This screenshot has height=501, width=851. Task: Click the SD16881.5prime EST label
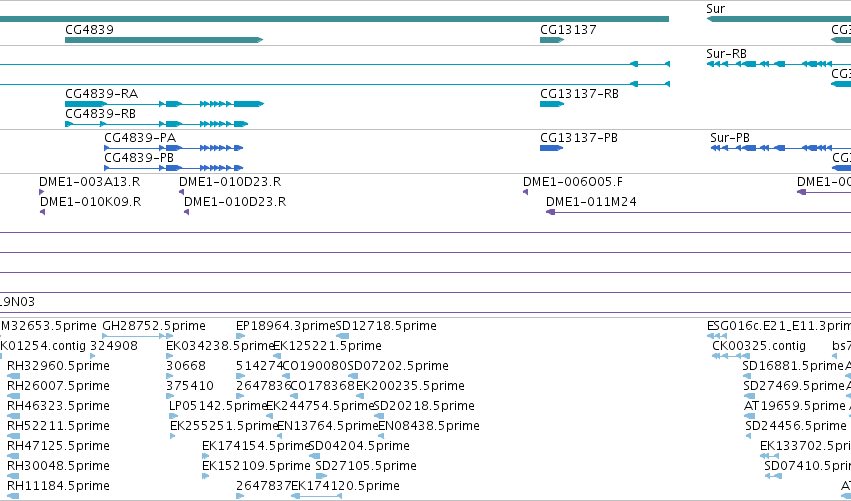[793, 366]
